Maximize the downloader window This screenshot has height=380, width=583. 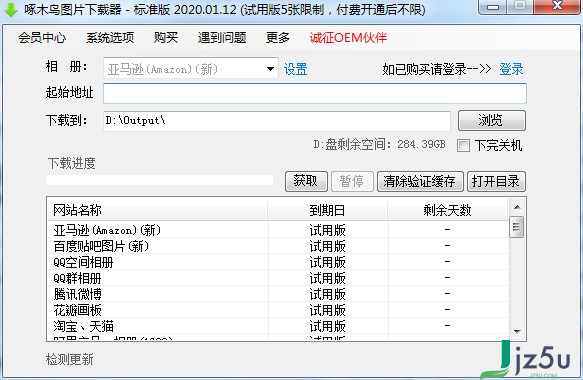point(520,6)
